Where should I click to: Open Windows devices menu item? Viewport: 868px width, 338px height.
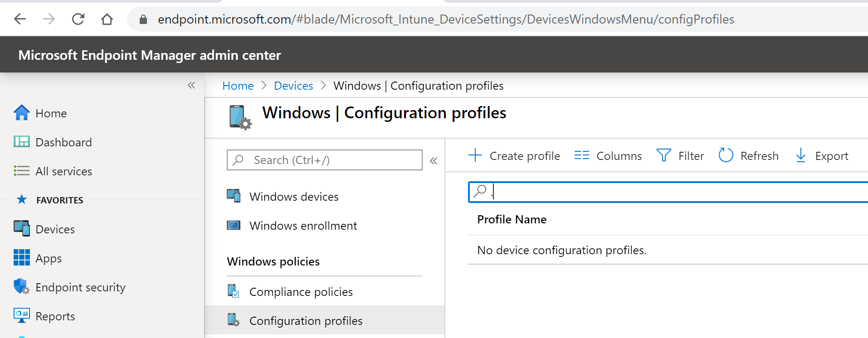(294, 197)
